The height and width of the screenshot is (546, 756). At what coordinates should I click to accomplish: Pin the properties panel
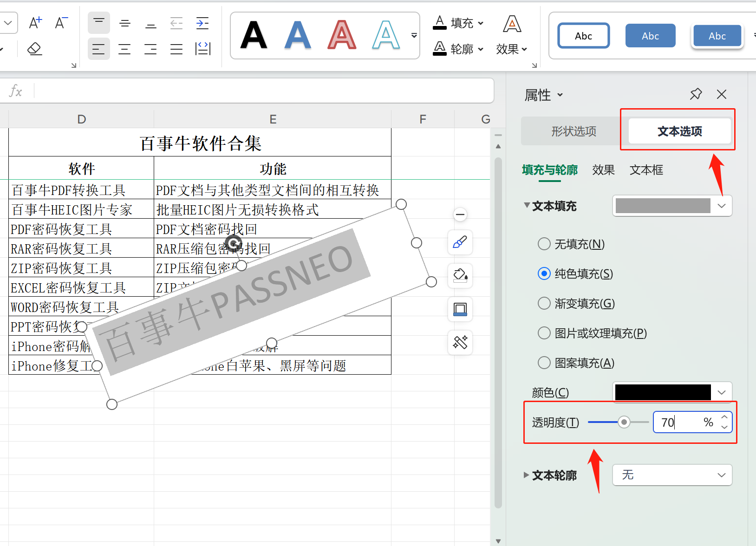pyautogui.click(x=696, y=94)
